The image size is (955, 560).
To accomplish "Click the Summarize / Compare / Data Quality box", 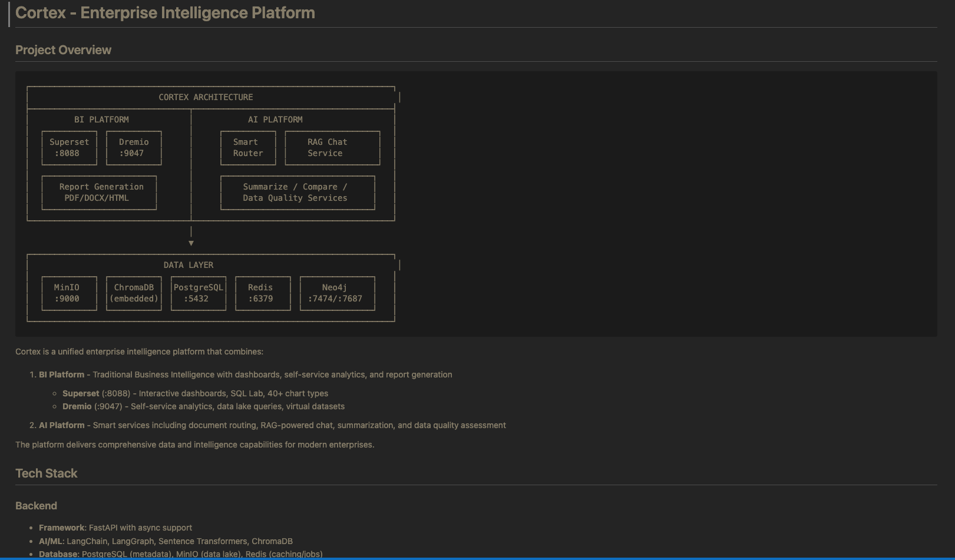I will tap(297, 192).
